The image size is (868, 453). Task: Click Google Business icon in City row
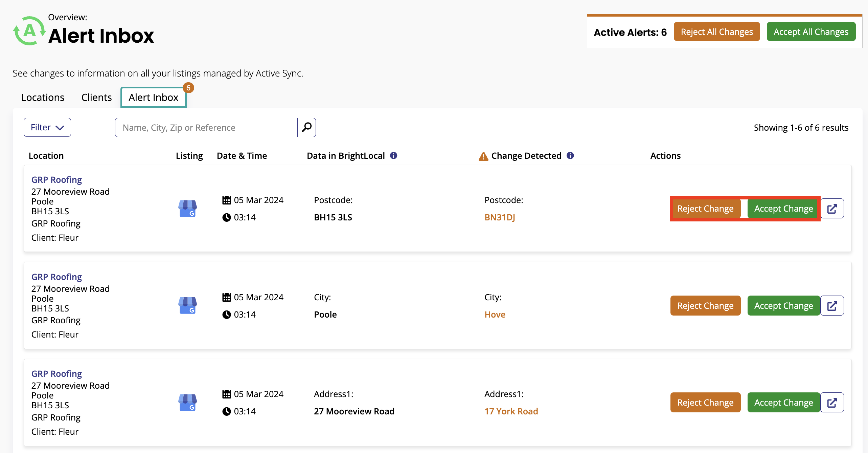click(x=187, y=305)
